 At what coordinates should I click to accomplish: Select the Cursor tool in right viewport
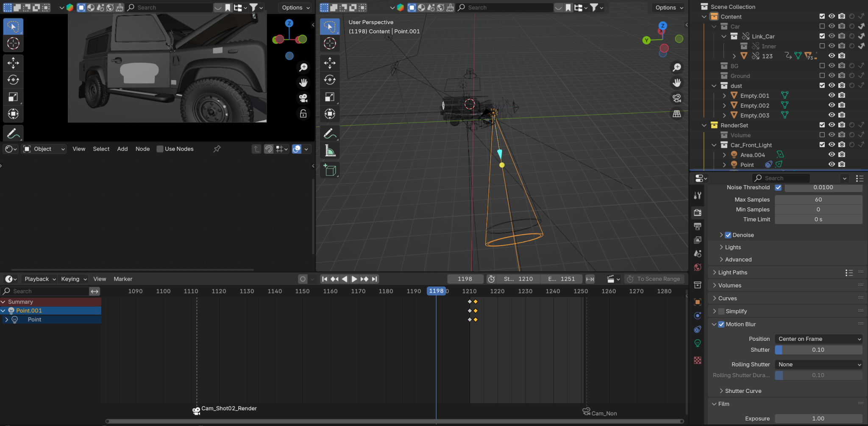click(330, 43)
